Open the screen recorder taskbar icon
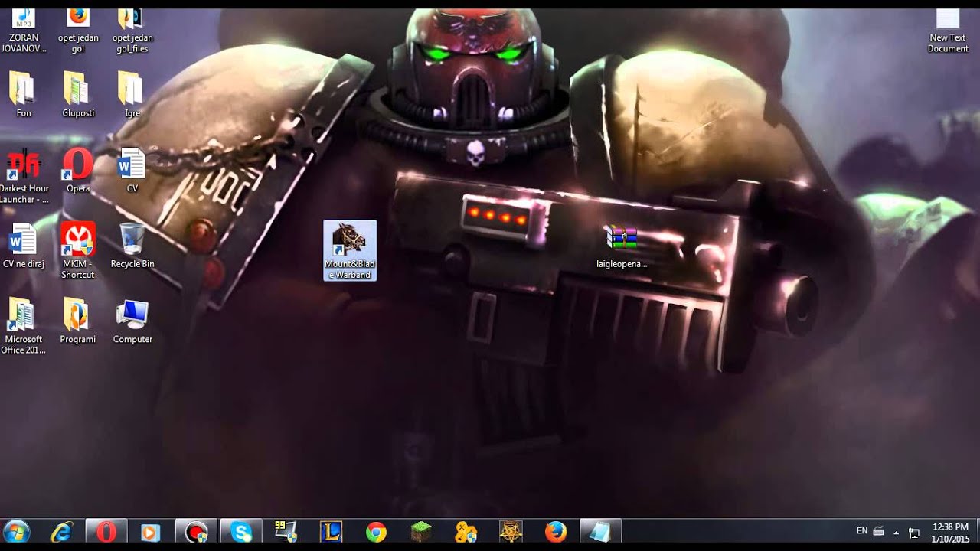The image size is (980, 551). tap(196, 531)
